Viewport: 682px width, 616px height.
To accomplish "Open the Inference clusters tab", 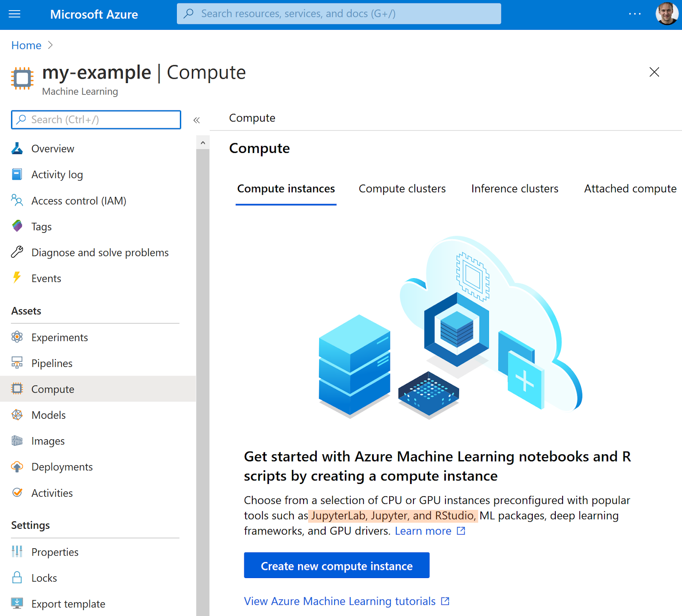I will click(x=514, y=188).
